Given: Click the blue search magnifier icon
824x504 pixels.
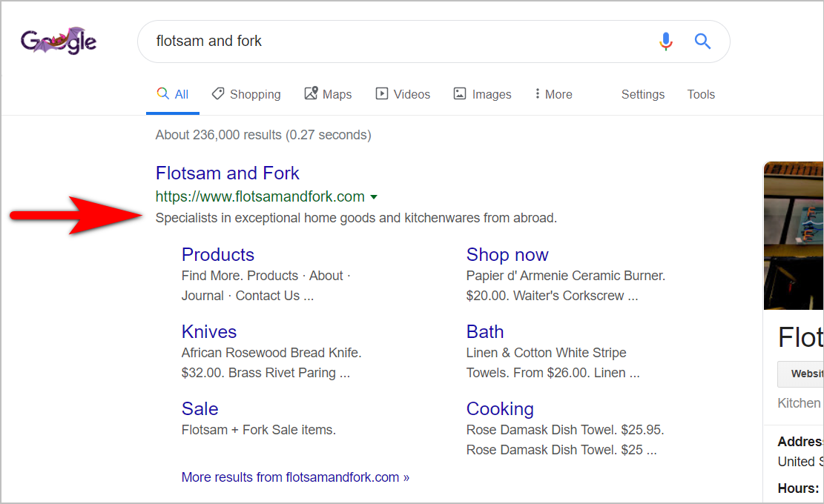Looking at the screenshot, I should (x=702, y=42).
